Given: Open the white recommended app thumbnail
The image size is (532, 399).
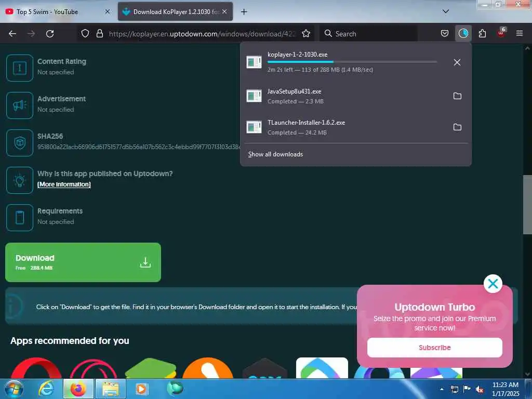Looking at the screenshot, I should click(322, 368).
